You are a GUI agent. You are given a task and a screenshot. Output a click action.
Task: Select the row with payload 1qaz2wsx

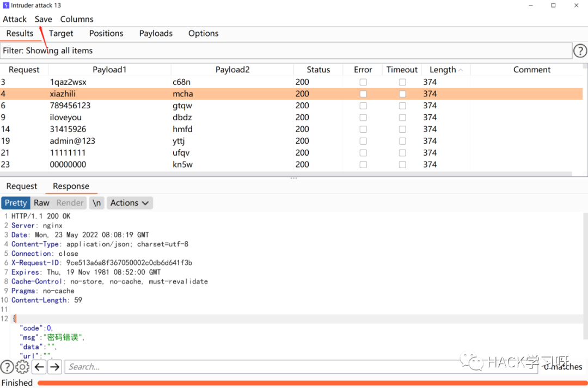tap(291, 82)
